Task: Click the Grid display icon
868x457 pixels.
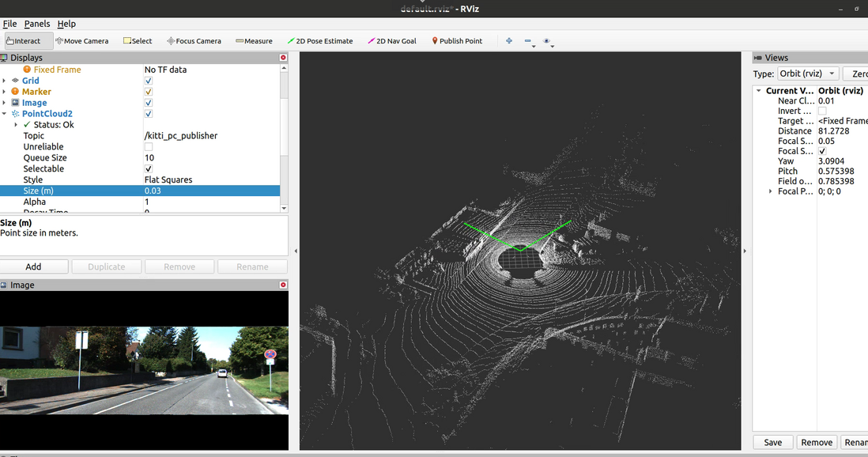Action: [x=16, y=81]
